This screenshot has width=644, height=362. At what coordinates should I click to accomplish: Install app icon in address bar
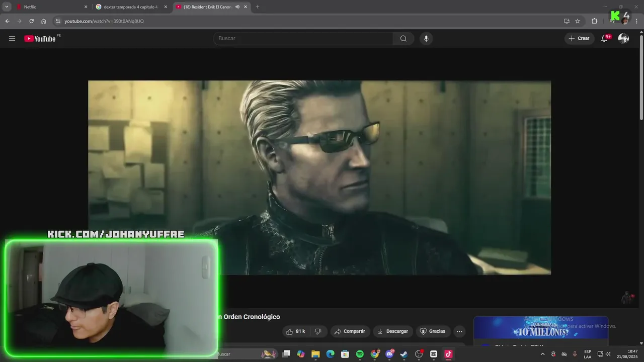567,21
